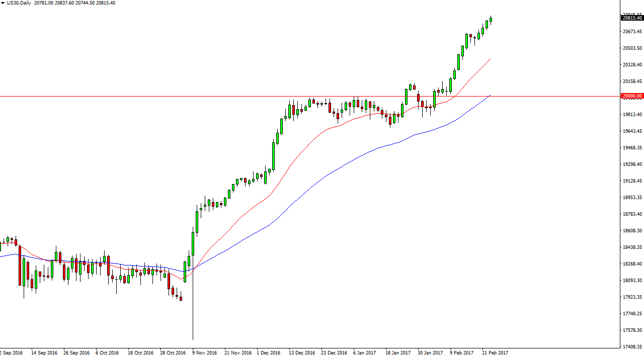Select the red moving average line
Screen dimensions: 644x358
tap(327, 129)
